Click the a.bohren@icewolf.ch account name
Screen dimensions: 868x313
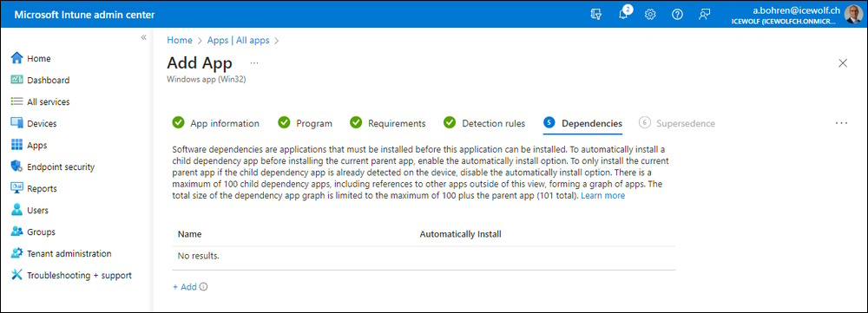(x=797, y=10)
